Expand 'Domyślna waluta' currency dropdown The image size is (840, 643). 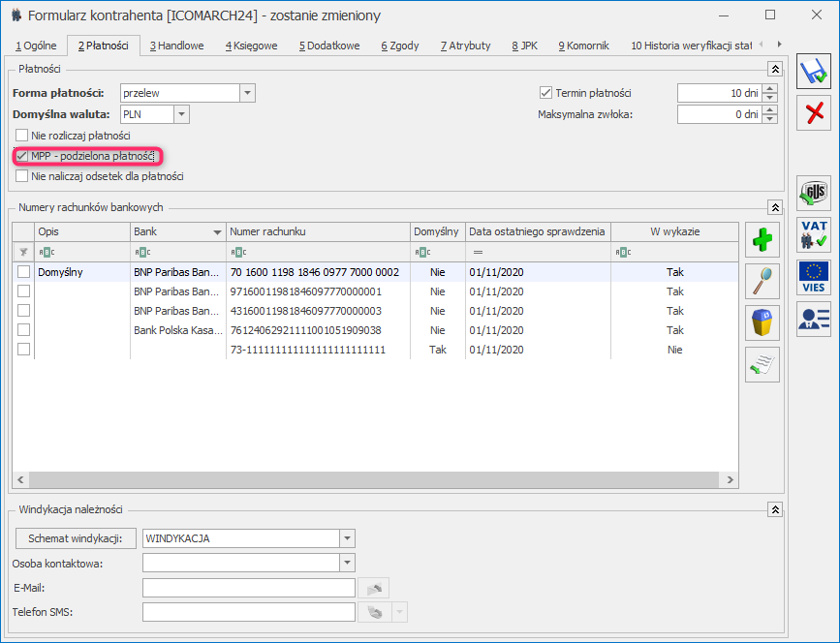point(181,114)
